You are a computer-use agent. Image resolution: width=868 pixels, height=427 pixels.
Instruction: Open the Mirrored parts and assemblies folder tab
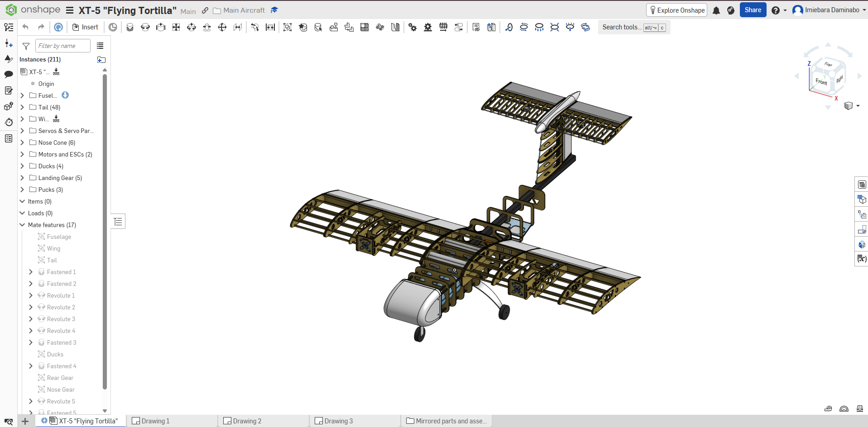click(x=446, y=421)
